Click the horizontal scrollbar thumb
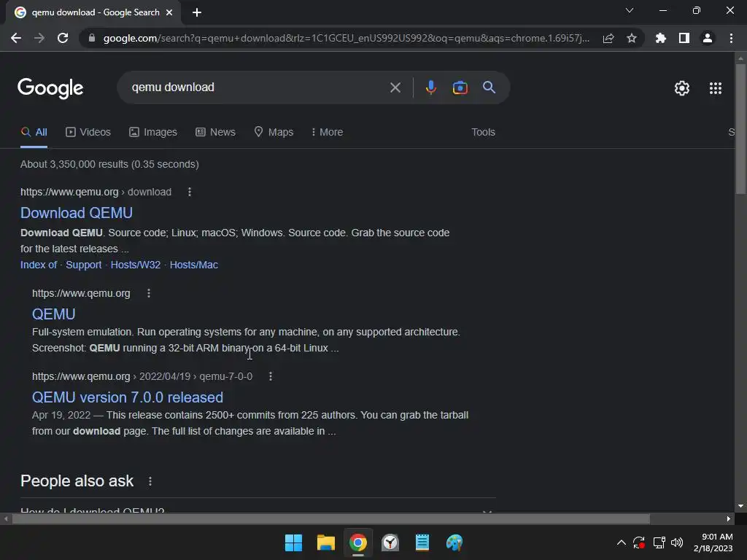Image resolution: width=747 pixels, height=560 pixels. pos(330,518)
